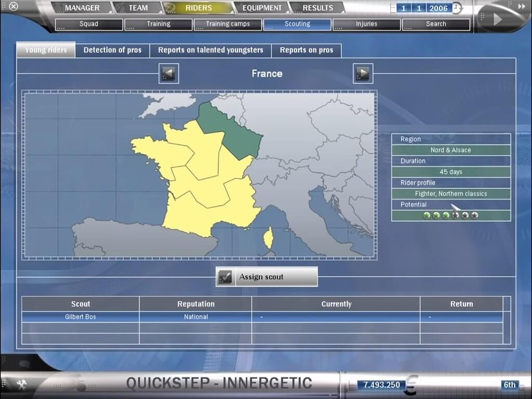Click the 45 days duration value
The width and height of the screenshot is (532, 399).
click(451, 171)
